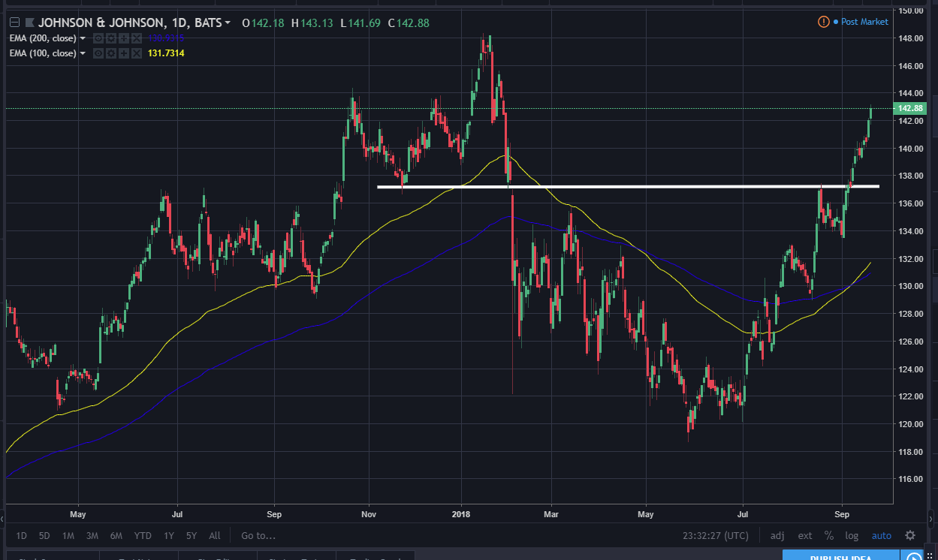Toggle auto scaling on the price axis
The height and width of the screenshot is (560, 938).
(881, 535)
